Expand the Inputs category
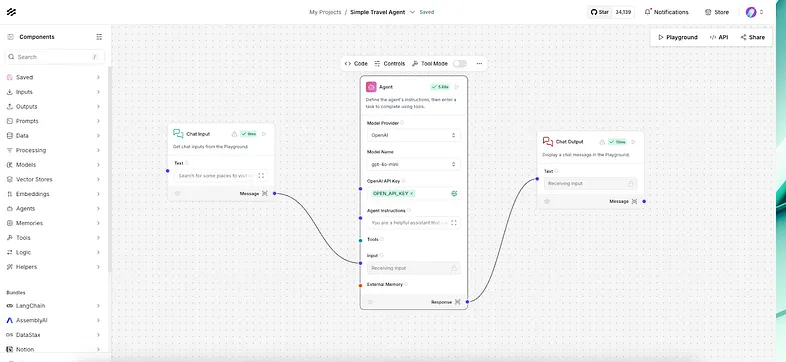The image size is (786, 362). click(x=54, y=92)
